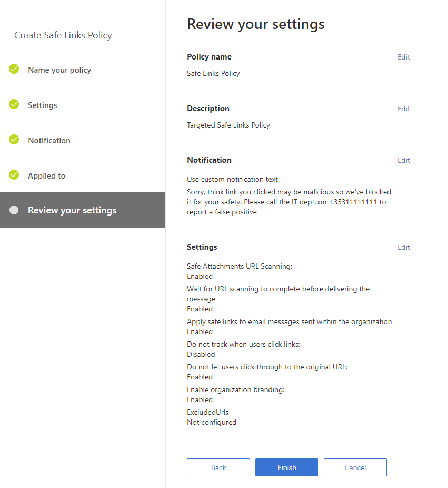Select the Applied to step
Image resolution: width=448 pixels, height=488 pixels.
point(47,176)
